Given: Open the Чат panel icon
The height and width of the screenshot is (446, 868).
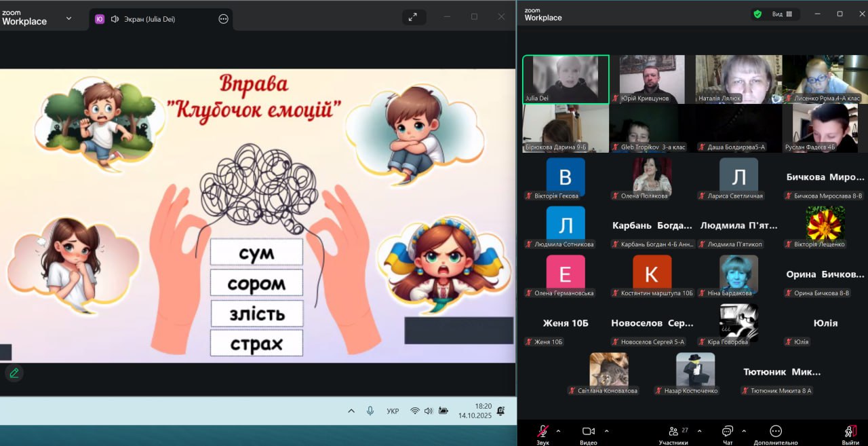Looking at the screenshot, I should point(727,432).
